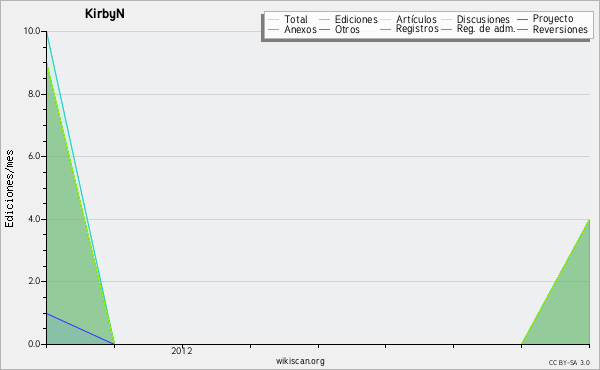Click the KirbyN chart title

(104, 14)
